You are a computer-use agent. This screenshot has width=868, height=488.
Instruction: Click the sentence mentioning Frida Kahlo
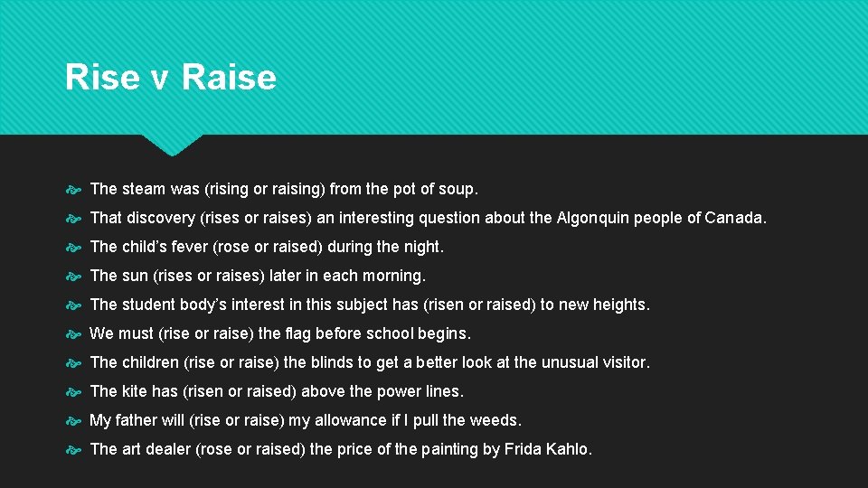click(341, 449)
